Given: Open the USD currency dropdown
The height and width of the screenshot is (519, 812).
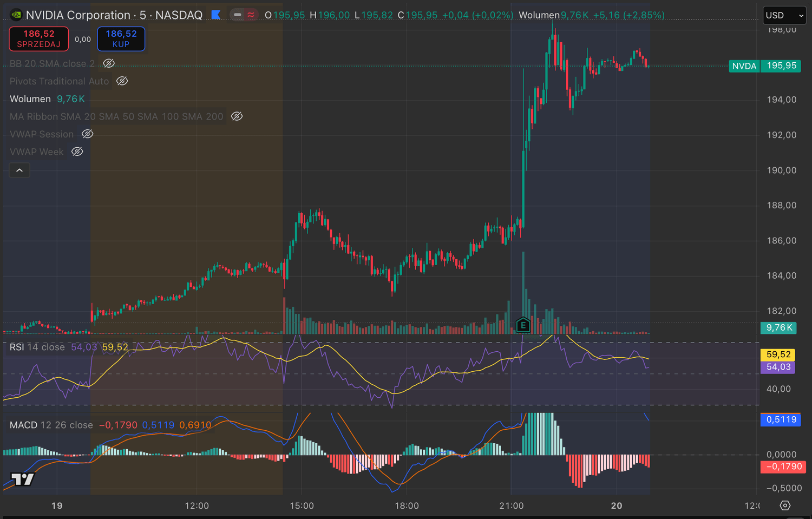Looking at the screenshot, I should coord(784,15).
